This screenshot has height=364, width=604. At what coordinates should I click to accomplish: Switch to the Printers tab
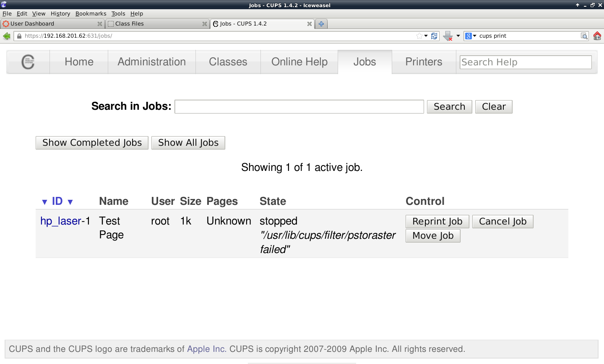point(424,62)
